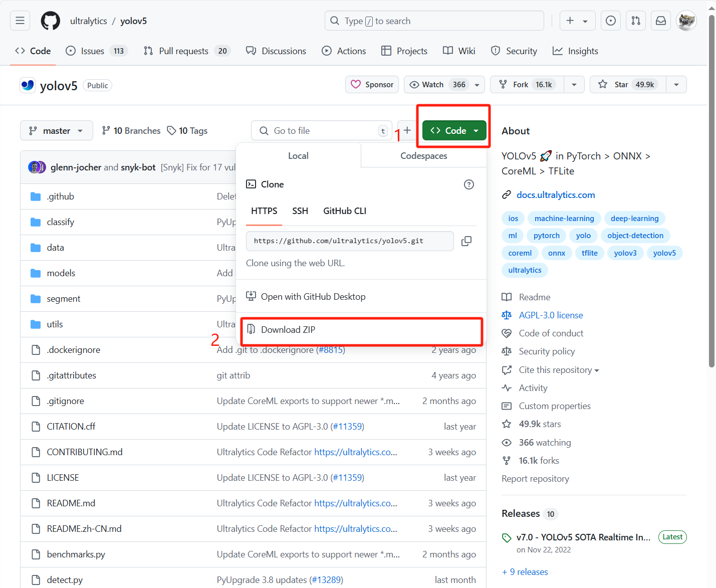This screenshot has height=588, width=716.
Task: Click the Star button
Action: (x=628, y=84)
